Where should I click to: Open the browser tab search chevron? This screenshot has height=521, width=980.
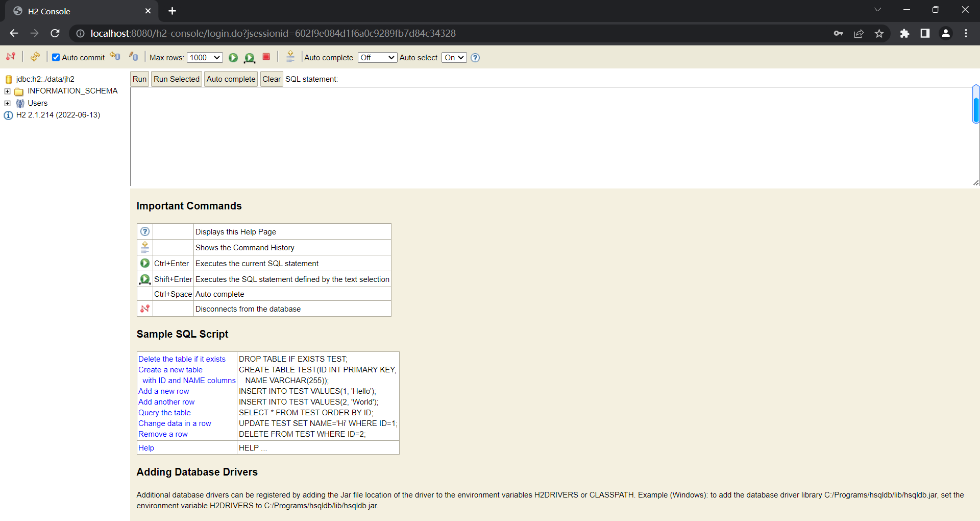pyautogui.click(x=877, y=10)
